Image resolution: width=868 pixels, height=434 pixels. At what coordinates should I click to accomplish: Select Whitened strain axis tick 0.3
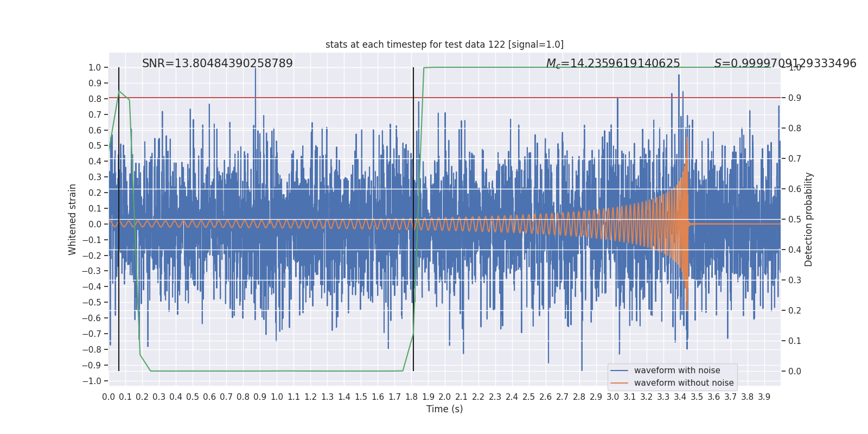(94, 177)
